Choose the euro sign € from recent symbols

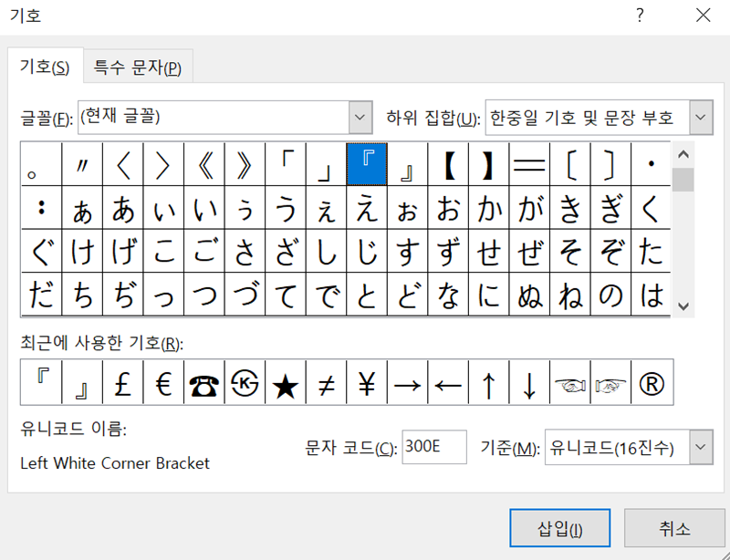163,382
